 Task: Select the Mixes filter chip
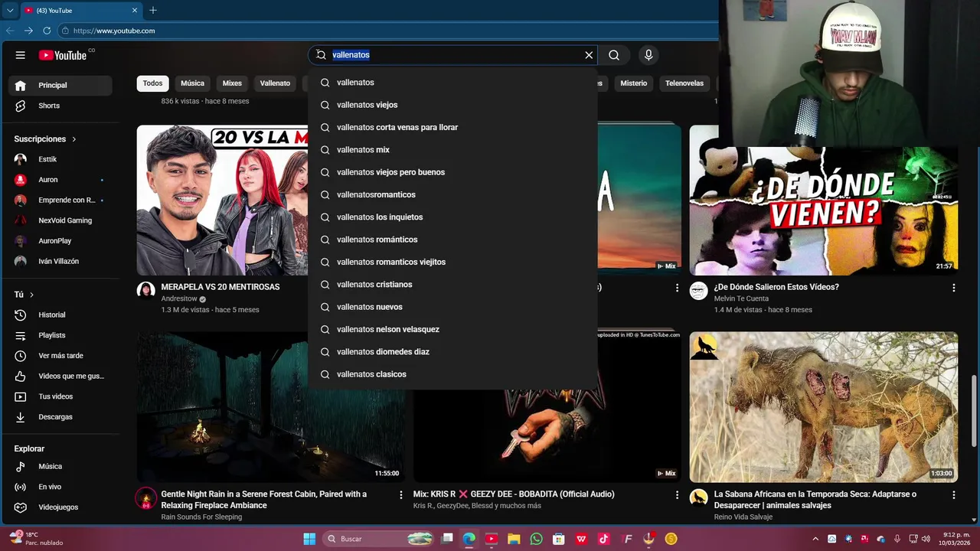click(232, 83)
